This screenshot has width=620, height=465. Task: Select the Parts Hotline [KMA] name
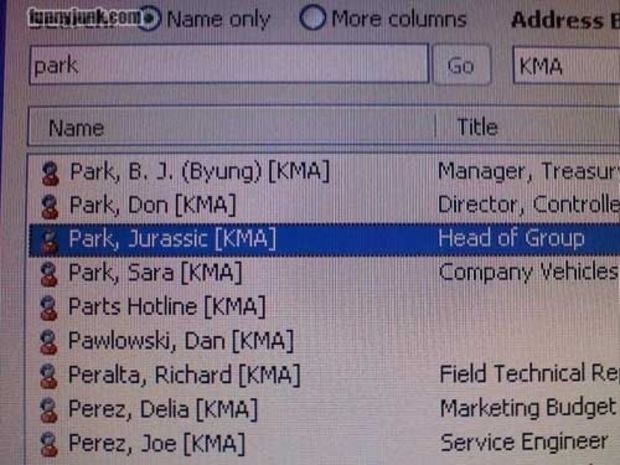coord(166,306)
